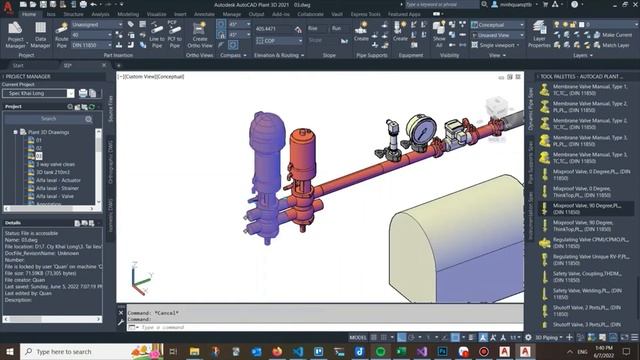The width and height of the screenshot is (640, 360).
Task: Start the Route Pipe tool
Action: 62,35
